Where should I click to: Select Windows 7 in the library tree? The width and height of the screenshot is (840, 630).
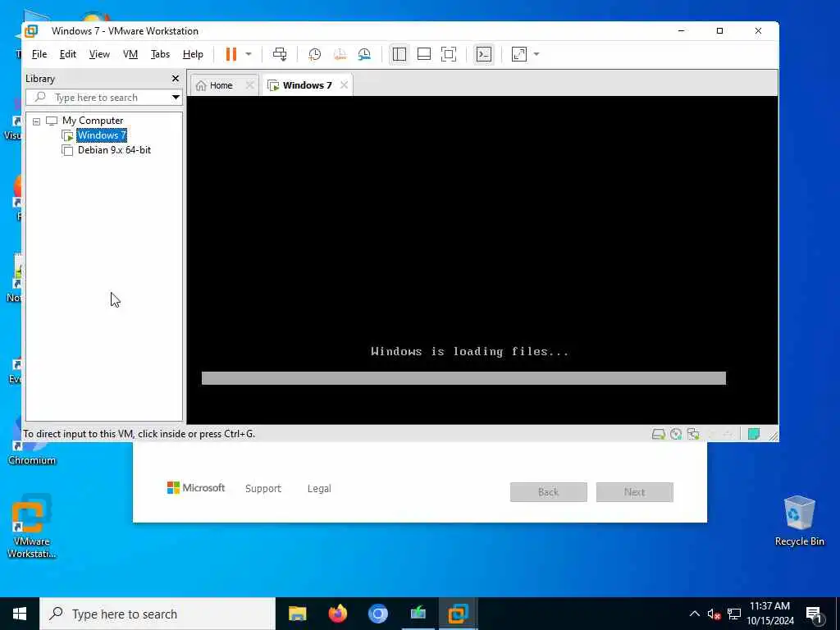tap(101, 135)
